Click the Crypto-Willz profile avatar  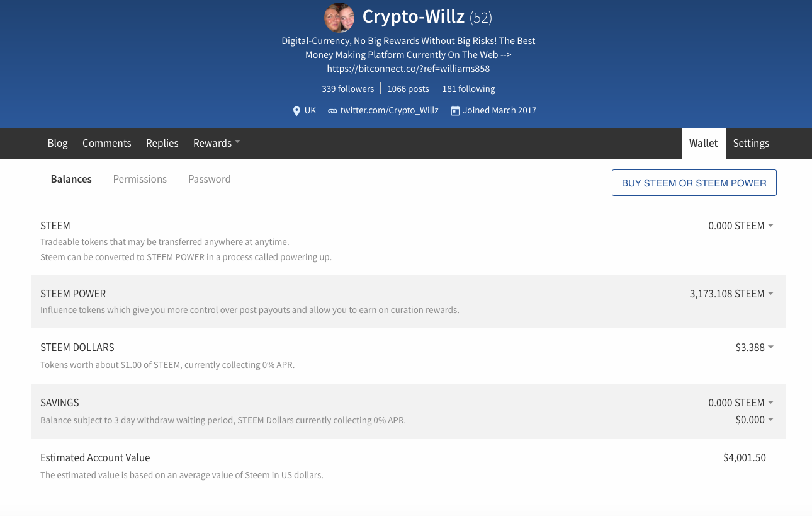click(339, 18)
